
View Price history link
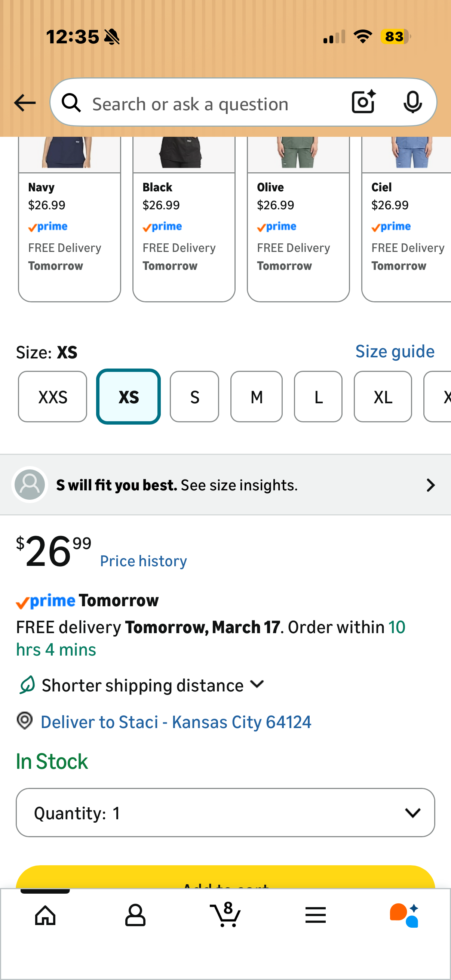(144, 561)
